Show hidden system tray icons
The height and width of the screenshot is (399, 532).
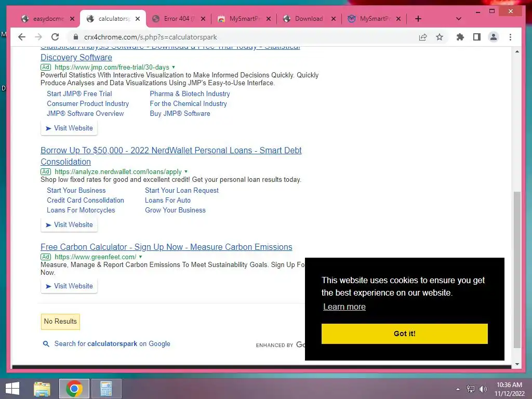pos(458,389)
